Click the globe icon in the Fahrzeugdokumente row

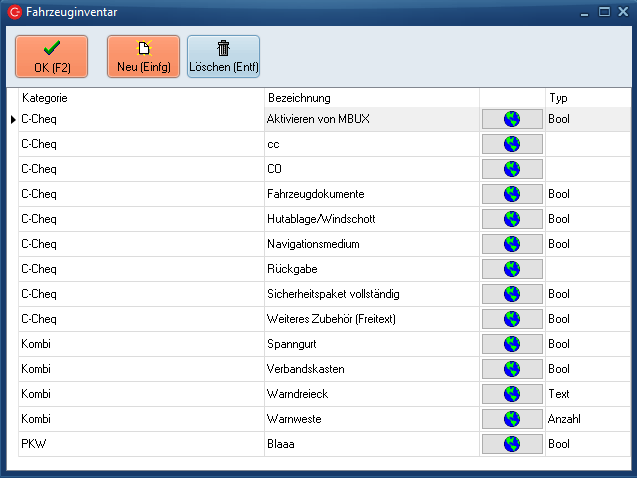click(512, 194)
